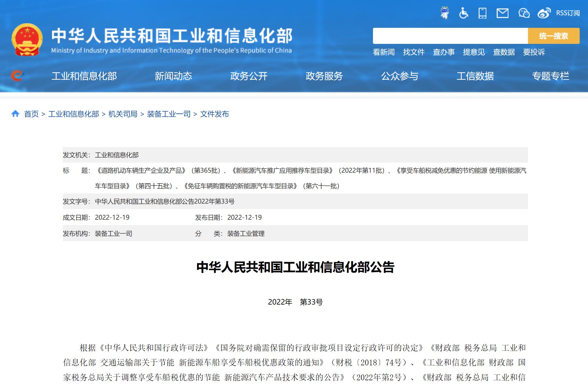Viewport: 588px width, 388px height.
Task: Click the announcement heading 中华人民共和国工业和信息化部公告
Action: 295,267
